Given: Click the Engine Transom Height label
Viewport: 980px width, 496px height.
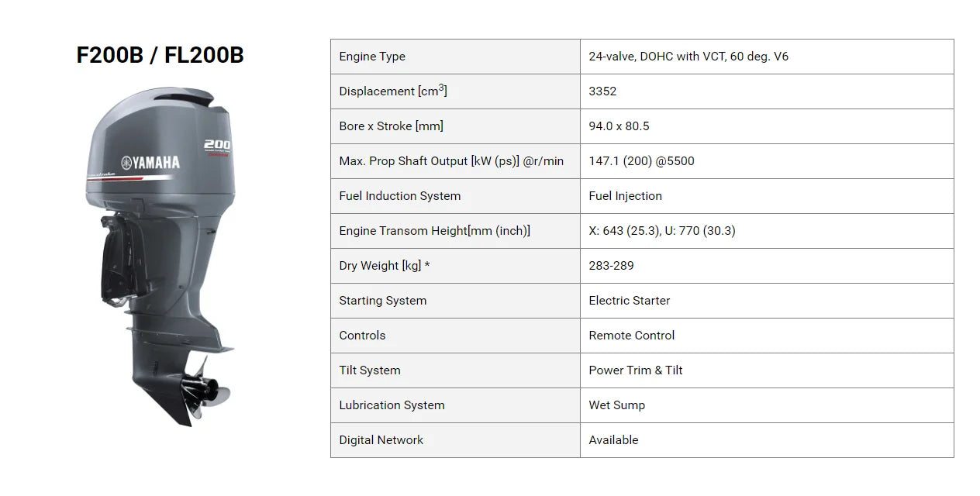Looking at the screenshot, I should tap(434, 231).
